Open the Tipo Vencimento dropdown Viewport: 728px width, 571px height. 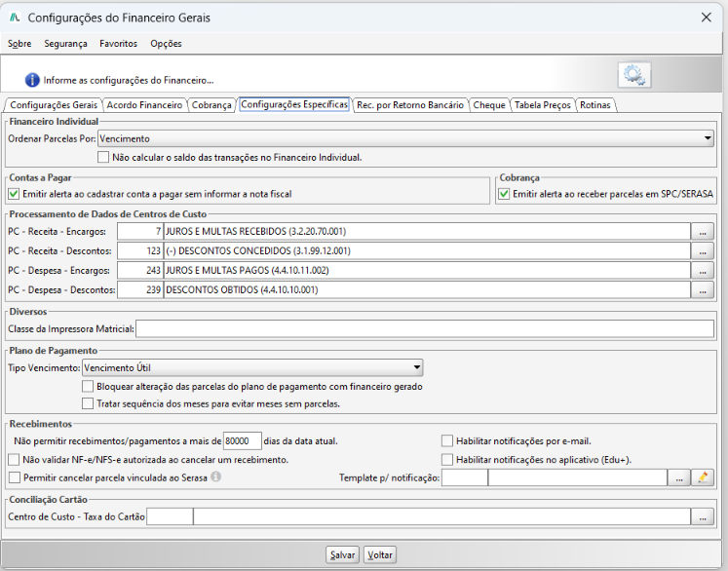click(252, 367)
